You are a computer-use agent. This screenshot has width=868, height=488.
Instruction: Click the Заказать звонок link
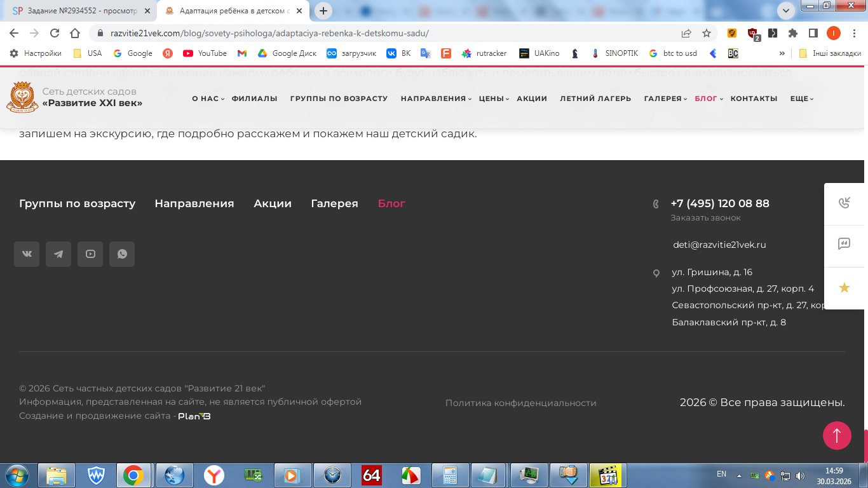[x=705, y=218]
